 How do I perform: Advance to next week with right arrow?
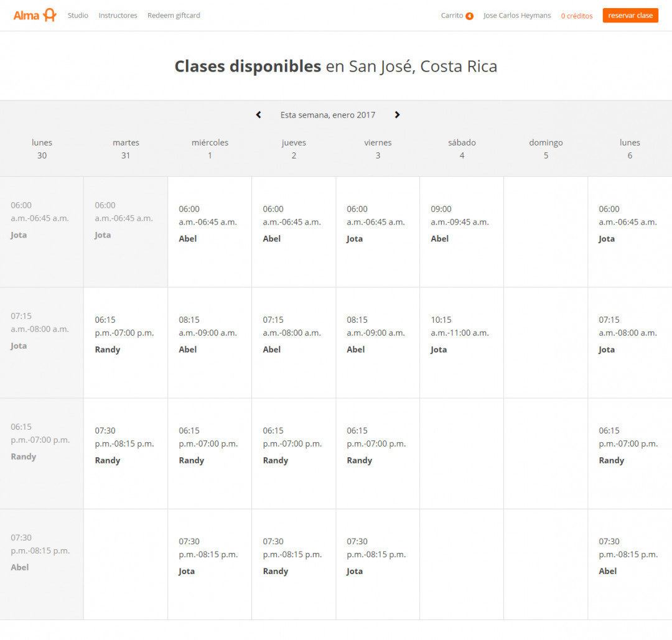pyautogui.click(x=397, y=115)
